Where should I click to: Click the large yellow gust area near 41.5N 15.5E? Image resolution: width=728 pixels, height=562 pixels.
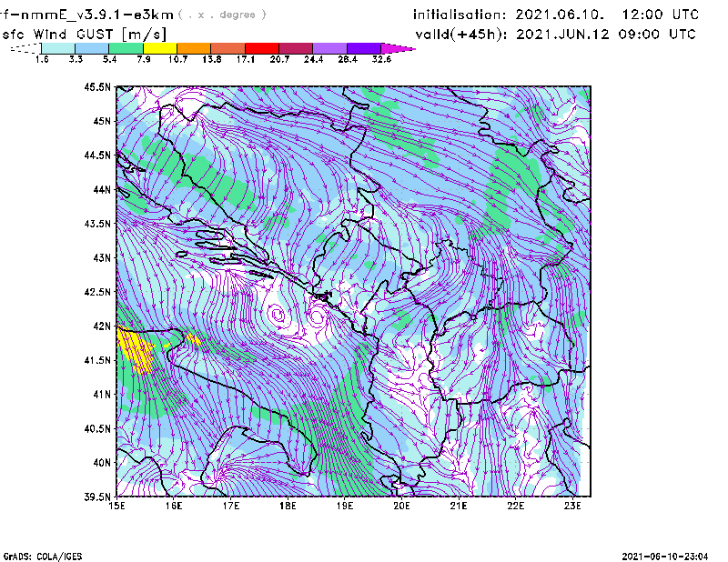coord(136,350)
